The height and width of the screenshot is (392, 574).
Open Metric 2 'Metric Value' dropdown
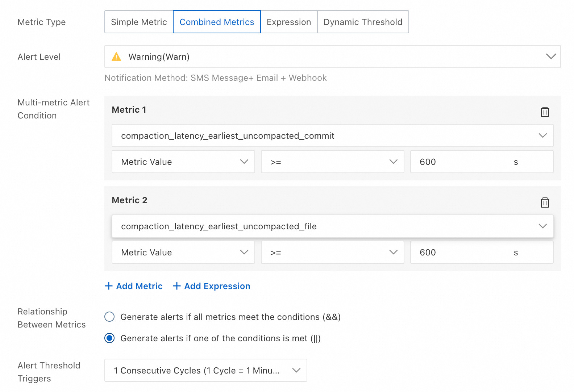click(183, 253)
